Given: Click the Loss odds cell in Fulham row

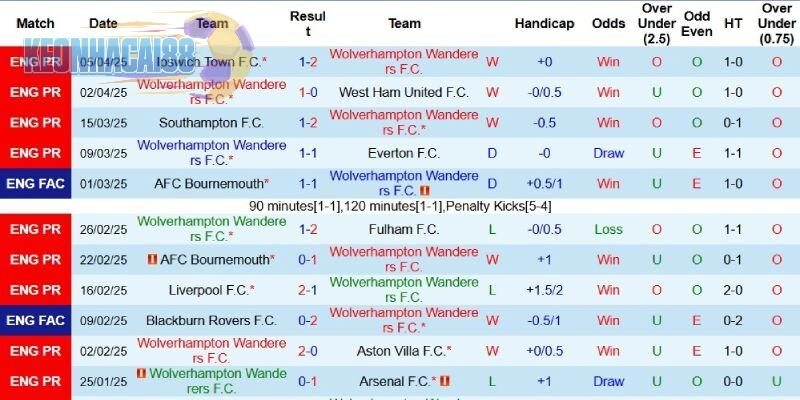Looking at the screenshot, I should pos(608,229).
